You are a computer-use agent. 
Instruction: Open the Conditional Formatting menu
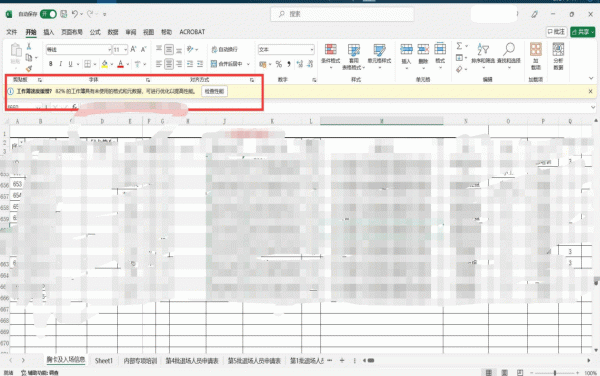point(331,56)
